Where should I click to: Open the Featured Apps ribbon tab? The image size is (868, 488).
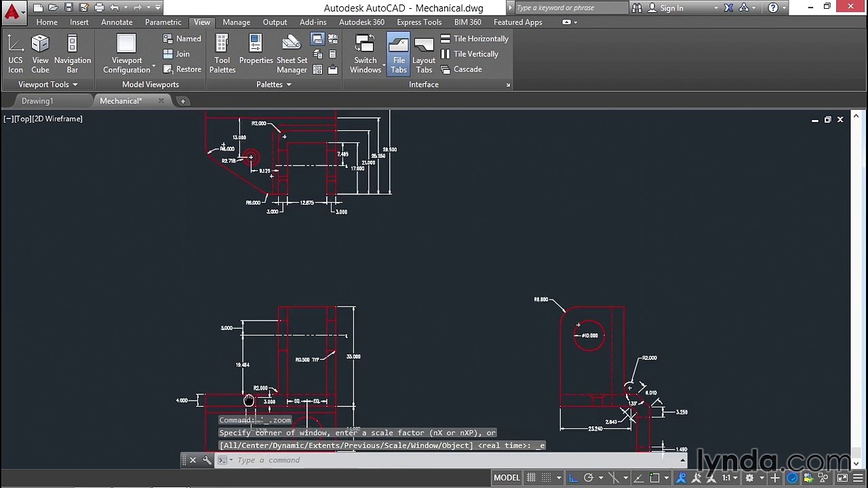click(518, 22)
